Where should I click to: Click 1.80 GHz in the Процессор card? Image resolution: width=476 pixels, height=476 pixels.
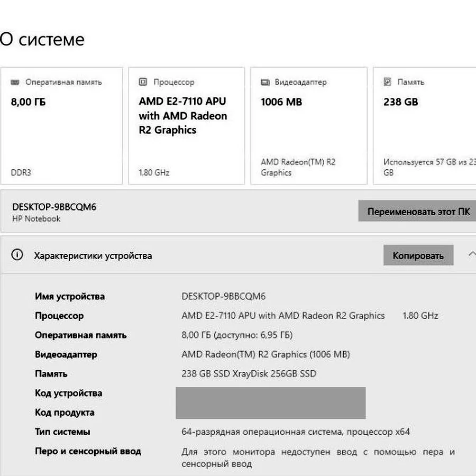(154, 172)
